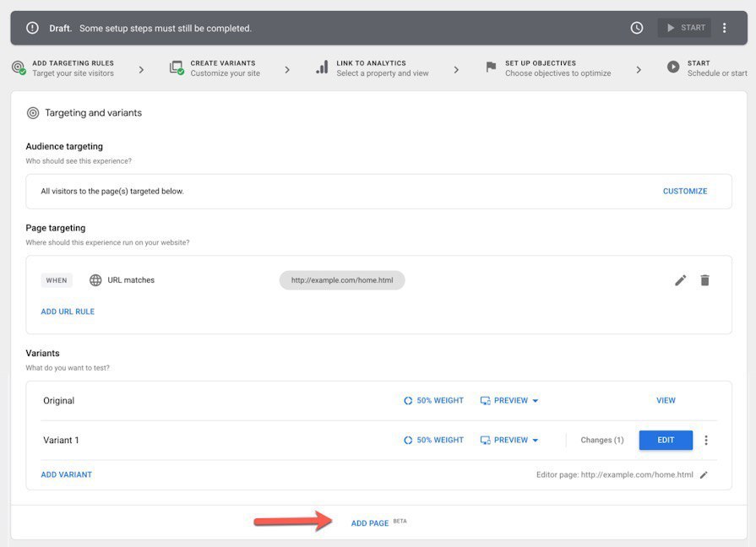Click the Variant 1 weight circle icon
This screenshot has height=547, width=756.
coord(408,440)
